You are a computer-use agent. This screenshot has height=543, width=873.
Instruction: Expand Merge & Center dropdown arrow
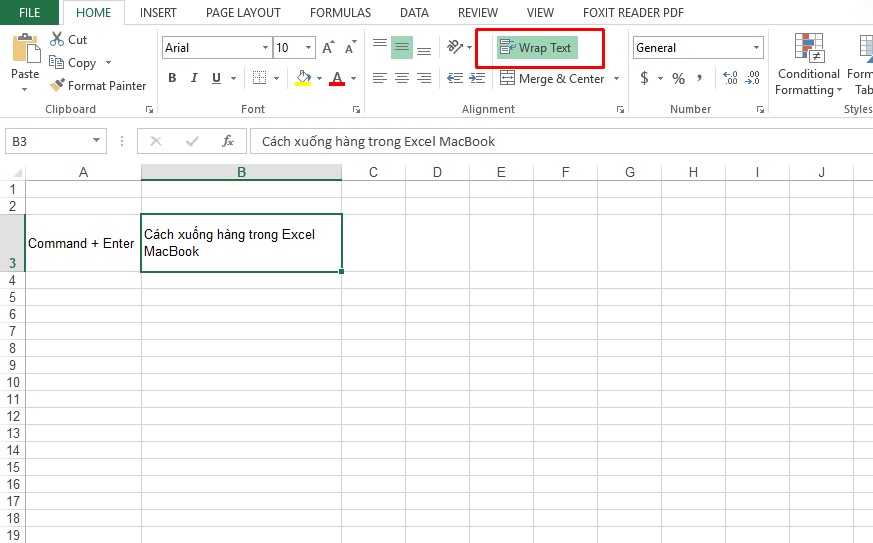(616, 79)
